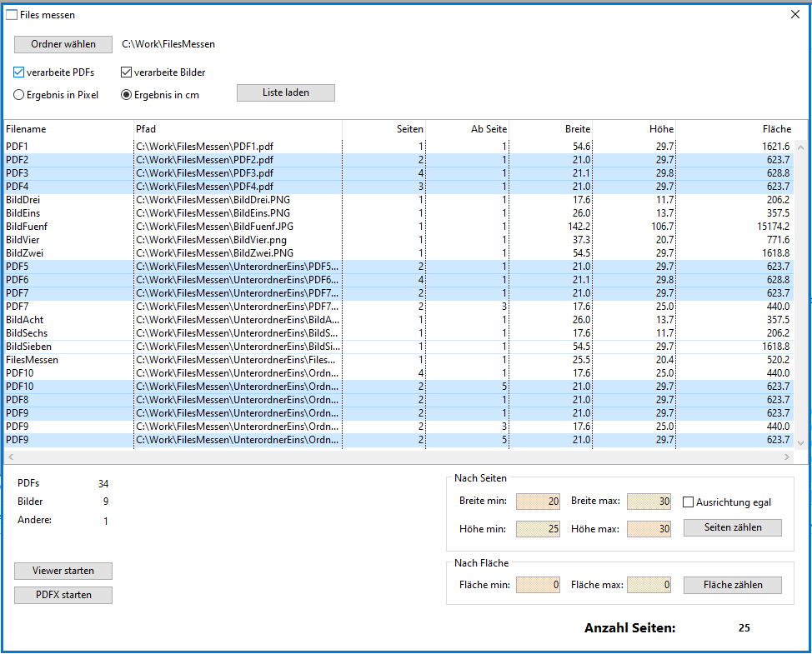Click the Breite min input field
The image size is (812, 654).
[538, 502]
